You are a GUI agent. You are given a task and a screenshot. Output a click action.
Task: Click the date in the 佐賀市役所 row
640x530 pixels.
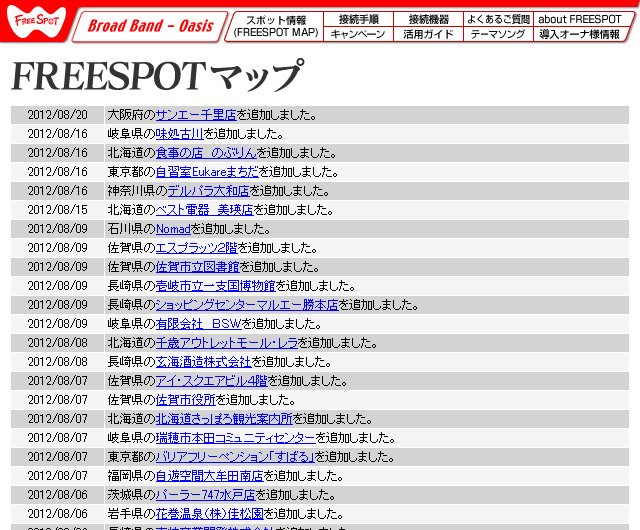click(58, 399)
